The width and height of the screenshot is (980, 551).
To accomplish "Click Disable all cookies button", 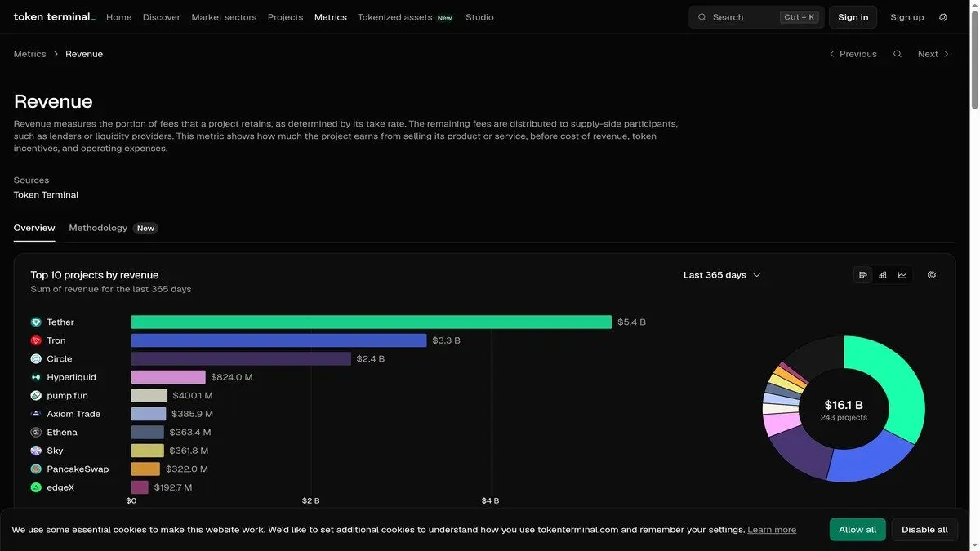I will pyautogui.click(x=924, y=530).
